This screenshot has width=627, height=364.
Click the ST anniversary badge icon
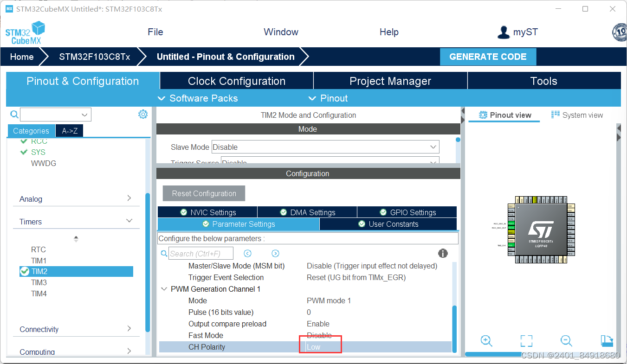pos(620,32)
